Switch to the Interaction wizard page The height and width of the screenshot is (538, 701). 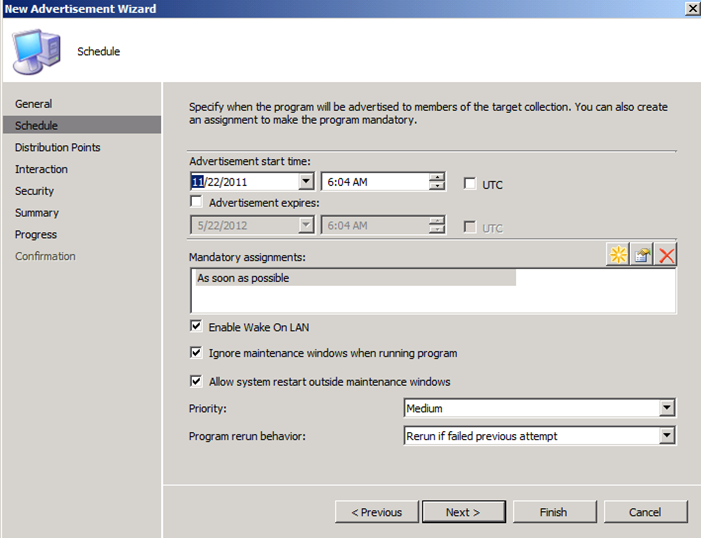click(41, 169)
